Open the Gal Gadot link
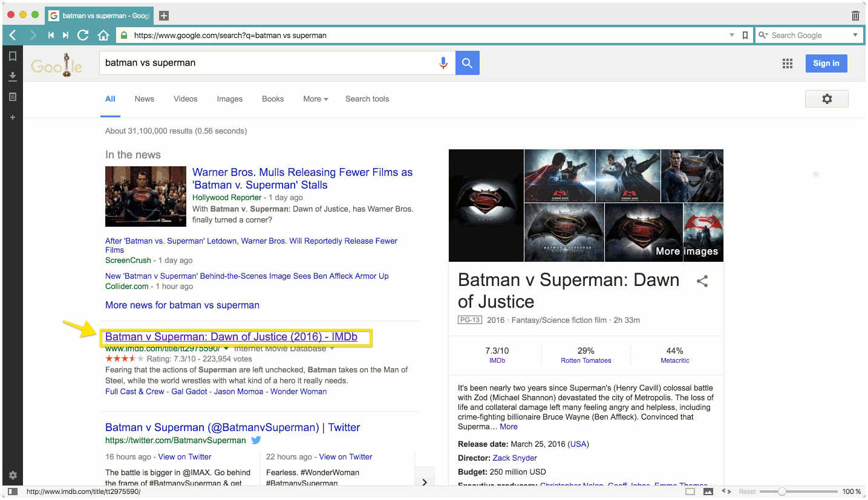 pyautogui.click(x=189, y=391)
